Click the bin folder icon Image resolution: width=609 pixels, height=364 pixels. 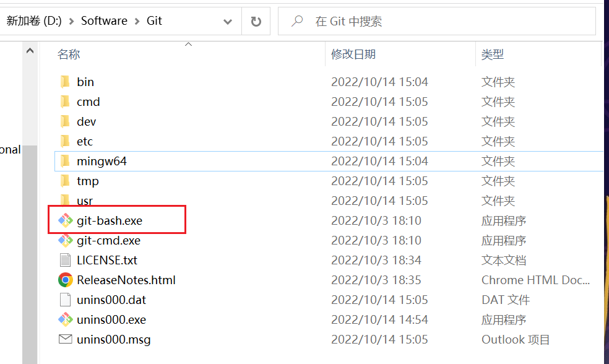click(x=65, y=82)
